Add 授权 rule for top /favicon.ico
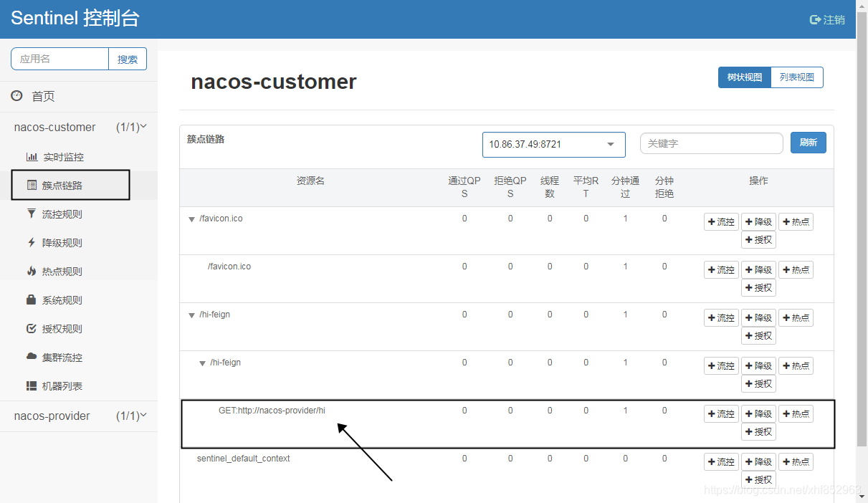Screen dimensions: 868x503 [758, 240]
